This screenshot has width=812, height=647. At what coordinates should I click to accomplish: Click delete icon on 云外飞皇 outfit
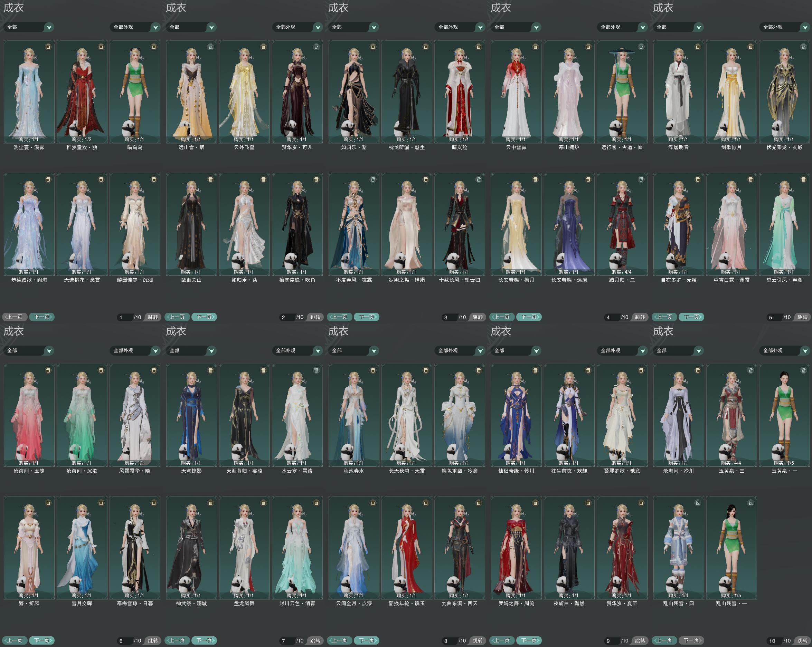pyautogui.click(x=263, y=47)
